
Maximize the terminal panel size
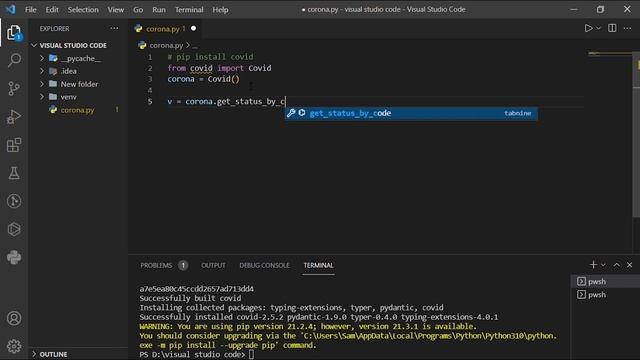[x=616, y=265]
